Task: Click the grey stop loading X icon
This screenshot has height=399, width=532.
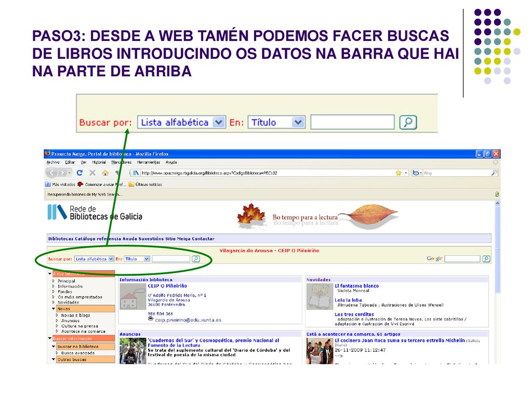Action: (92, 172)
